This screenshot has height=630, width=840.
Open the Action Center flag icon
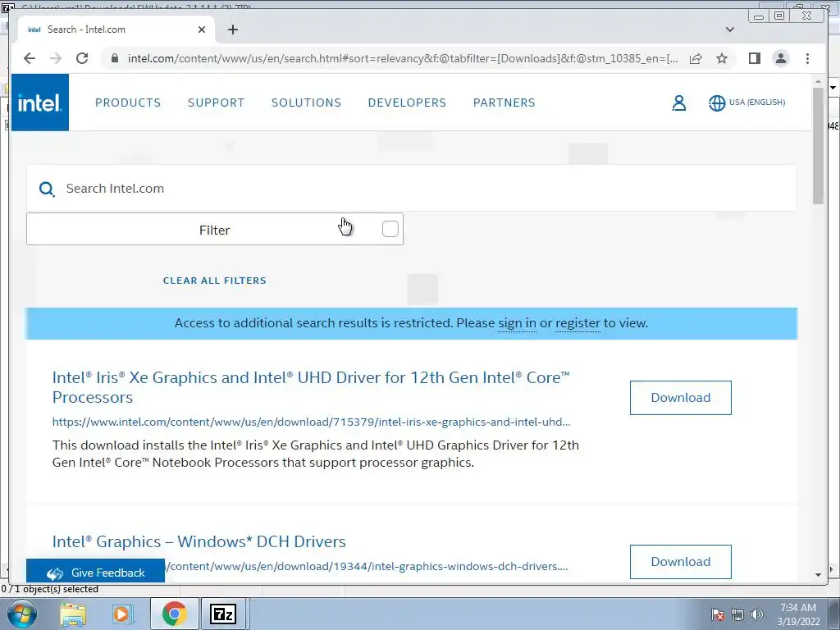718,614
